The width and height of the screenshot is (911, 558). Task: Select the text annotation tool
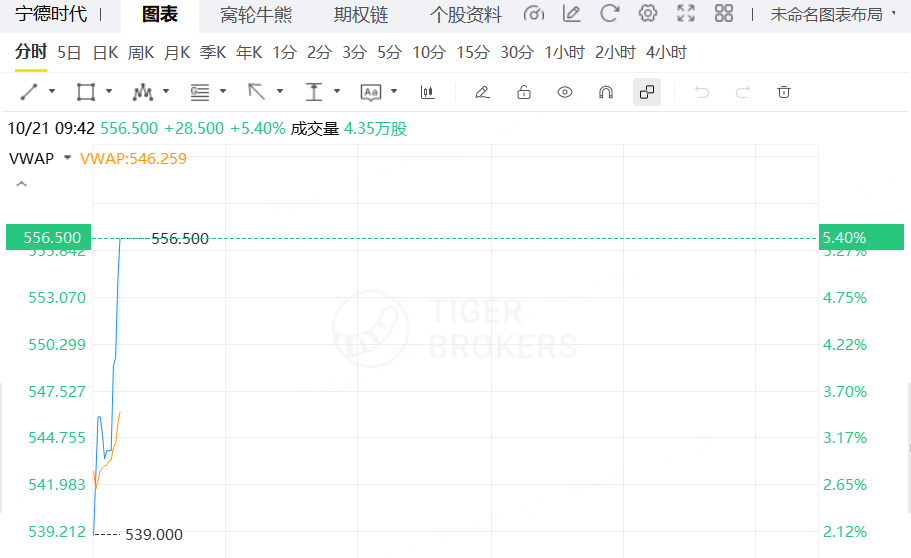[371, 92]
